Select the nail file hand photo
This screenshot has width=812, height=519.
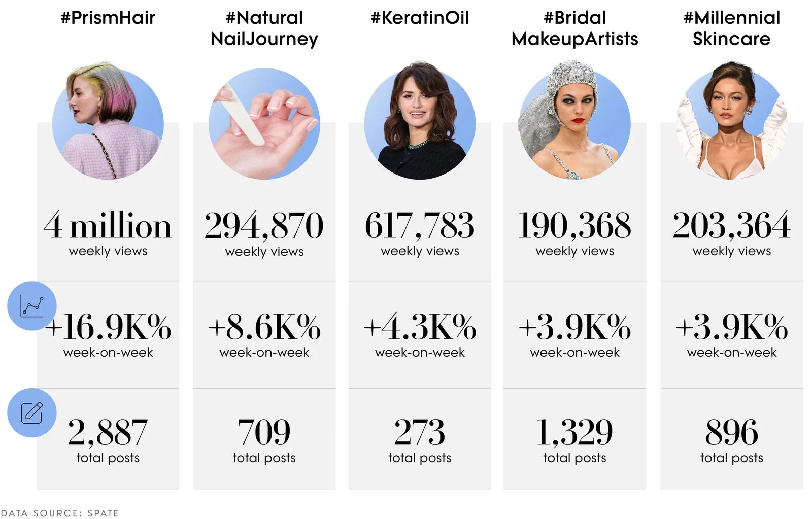pos(264,124)
